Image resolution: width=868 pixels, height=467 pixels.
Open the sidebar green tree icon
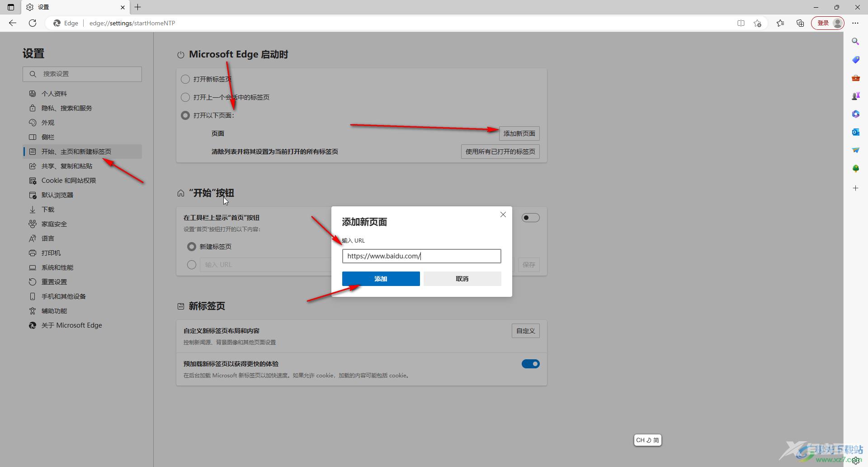tap(855, 168)
